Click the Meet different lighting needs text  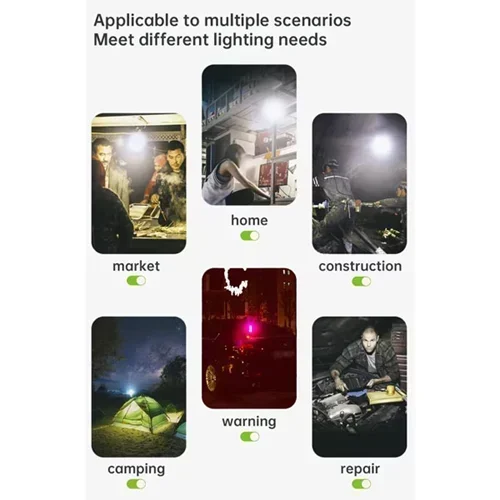[x=210, y=40]
